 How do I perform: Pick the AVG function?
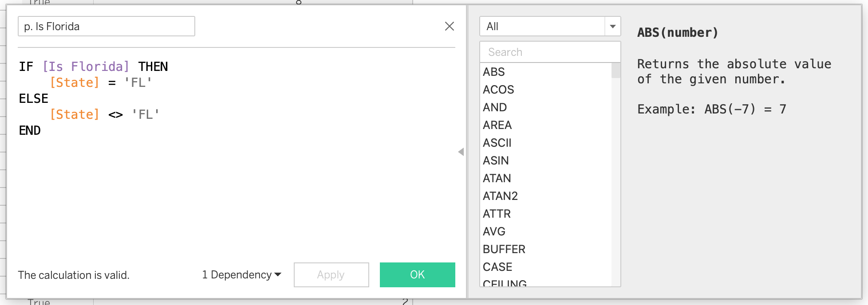(494, 231)
